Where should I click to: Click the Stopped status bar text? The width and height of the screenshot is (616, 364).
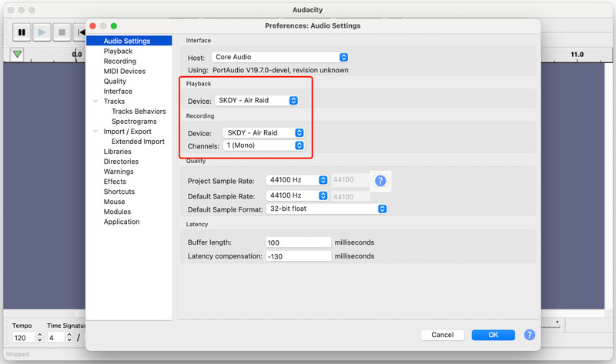pyautogui.click(x=18, y=354)
